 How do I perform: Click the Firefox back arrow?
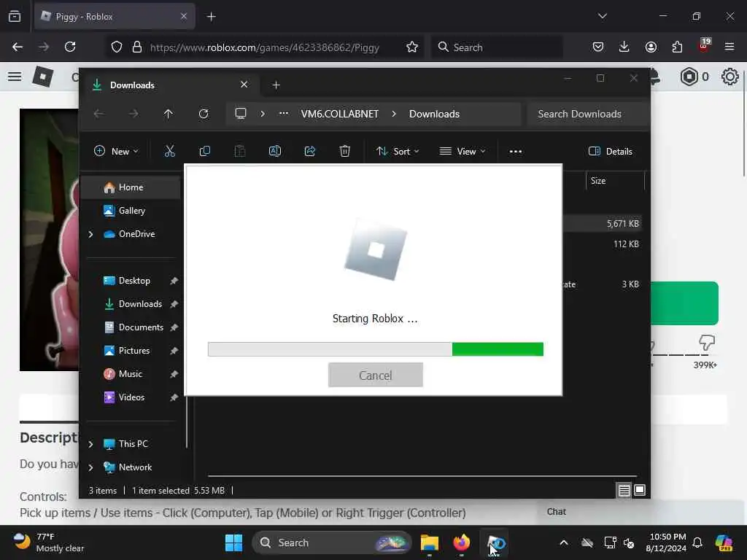[18, 47]
